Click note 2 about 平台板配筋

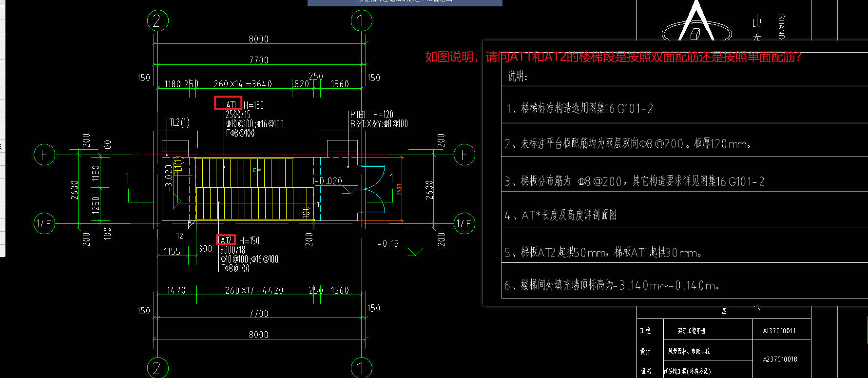tap(628, 143)
